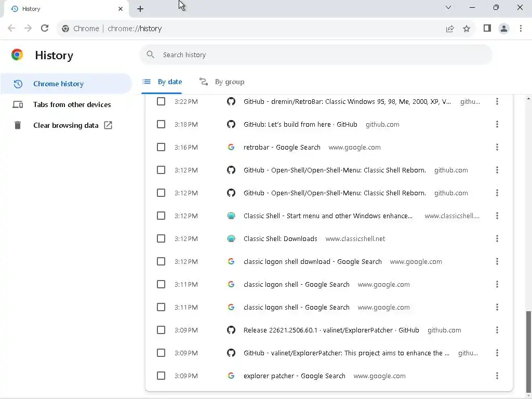
Task: Open actions menu for retrobar Google Search
Action: click(x=497, y=147)
